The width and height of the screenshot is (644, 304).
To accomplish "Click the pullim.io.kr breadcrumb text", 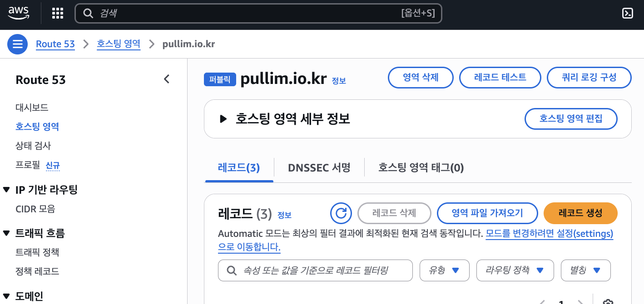I will coord(188,44).
